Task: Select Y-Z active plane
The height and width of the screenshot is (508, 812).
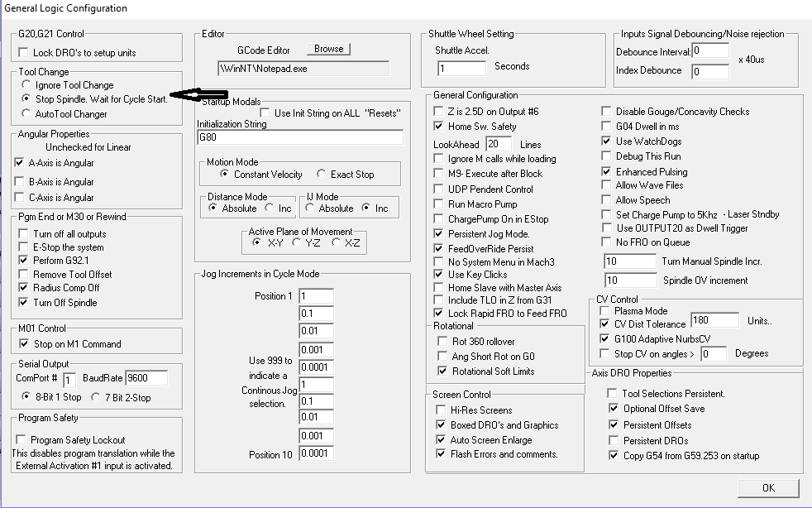Action: pyautogui.click(x=296, y=242)
